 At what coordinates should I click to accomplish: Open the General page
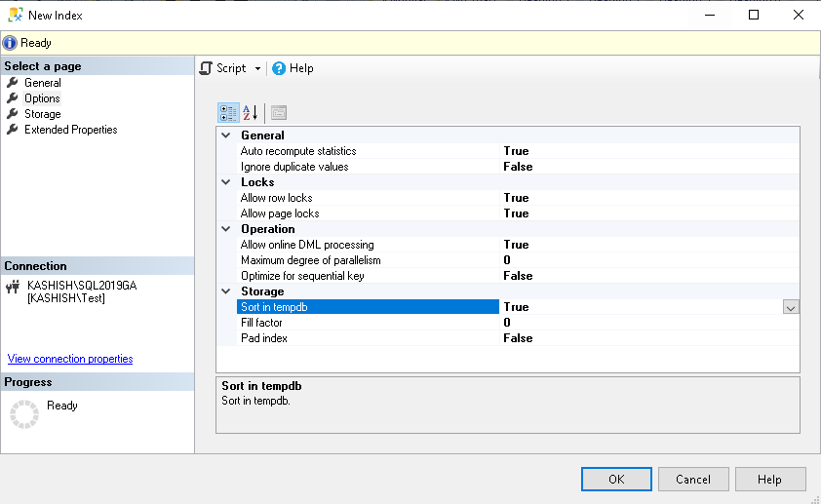(x=43, y=83)
